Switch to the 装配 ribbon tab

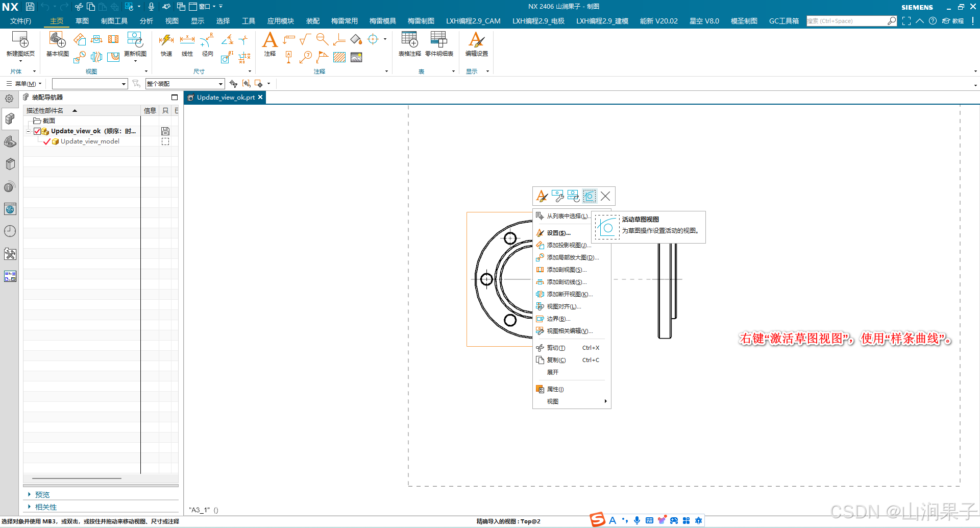coord(313,21)
